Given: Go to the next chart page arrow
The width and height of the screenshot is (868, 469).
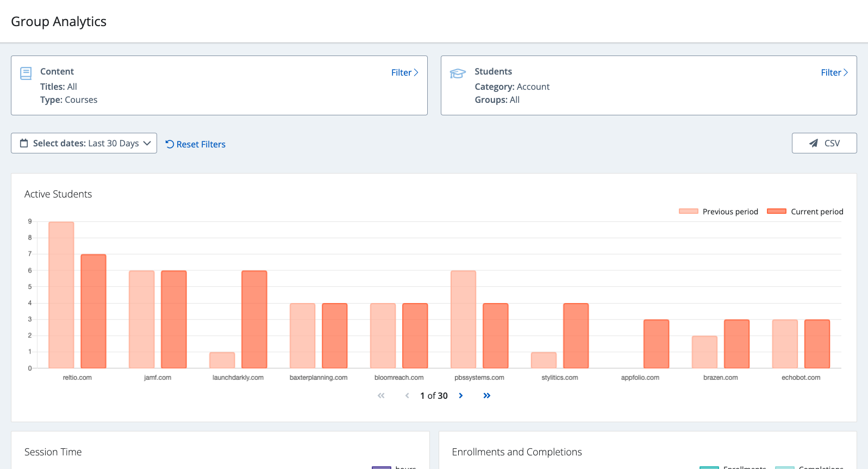Looking at the screenshot, I should coord(461,396).
